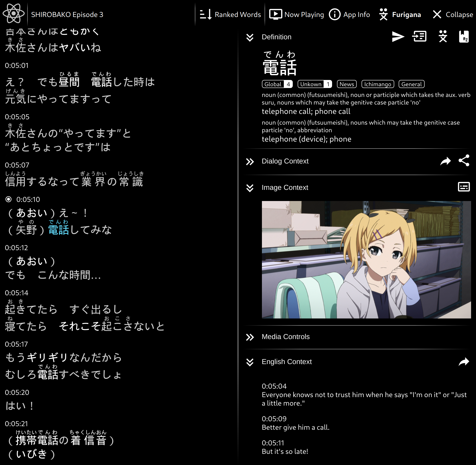
Task: Click the subtitles icon in Image Context
Action: [x=463, y=187]
